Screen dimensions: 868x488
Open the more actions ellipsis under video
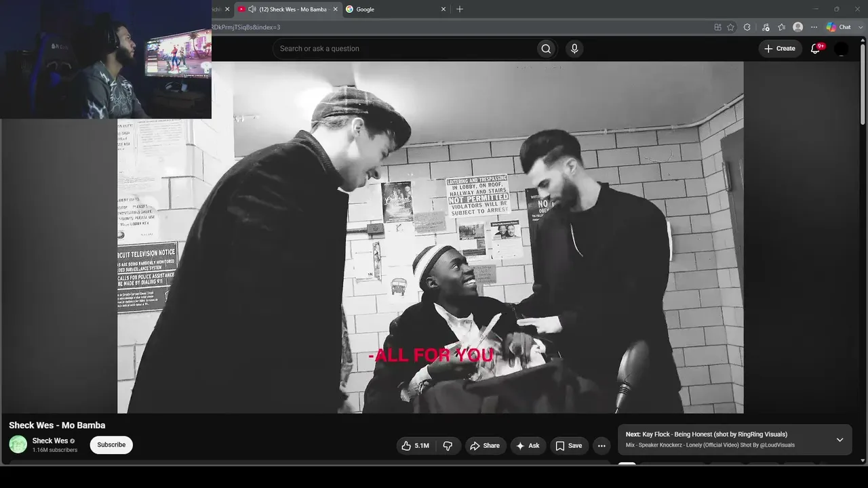click(601, 445)
